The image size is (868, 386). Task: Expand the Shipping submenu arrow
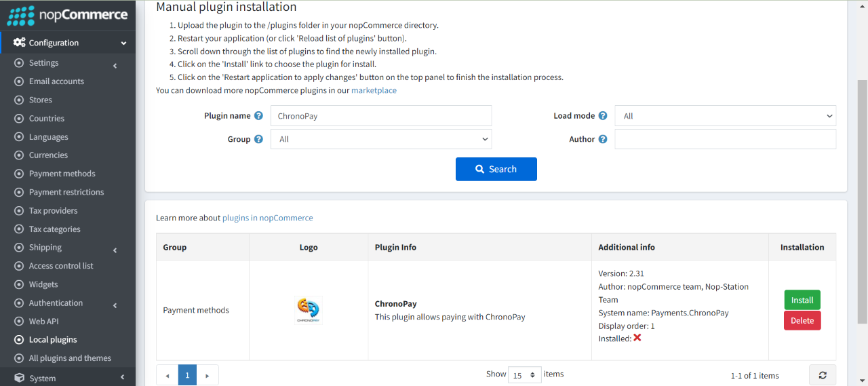(115, 250)
